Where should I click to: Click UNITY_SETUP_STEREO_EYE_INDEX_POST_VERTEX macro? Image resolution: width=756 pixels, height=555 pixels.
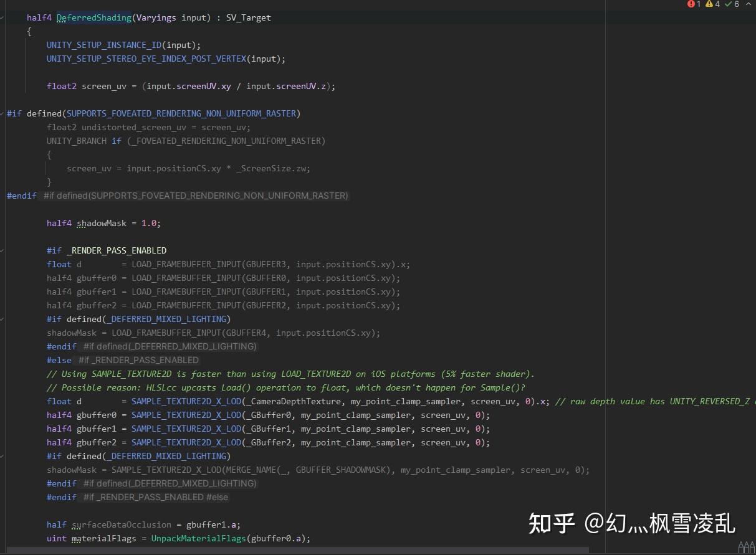[x=146, y=59]
